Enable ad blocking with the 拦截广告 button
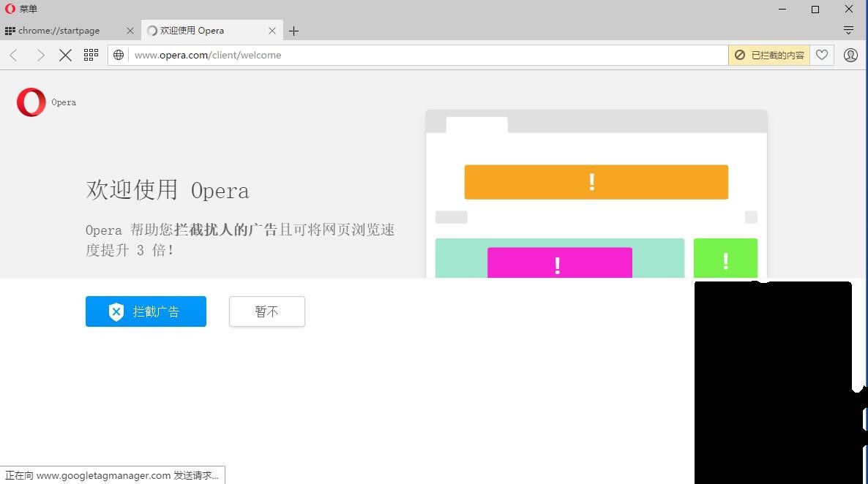This screenshot has height=484, width=868. click(x=146, y=311)
